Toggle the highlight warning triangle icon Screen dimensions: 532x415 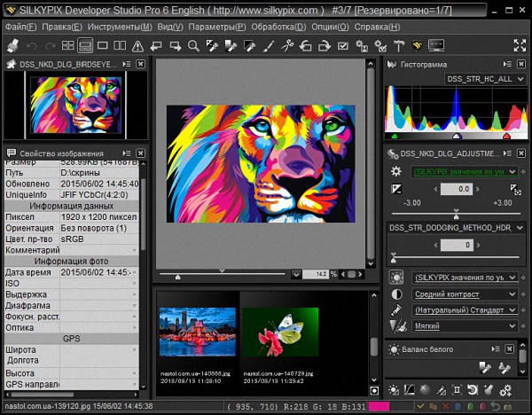click(x=137, y=46)
